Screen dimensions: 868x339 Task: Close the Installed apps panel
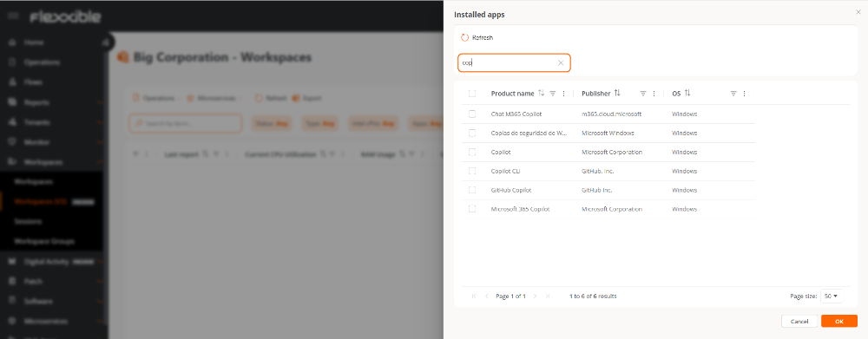[x=858, y=11]
